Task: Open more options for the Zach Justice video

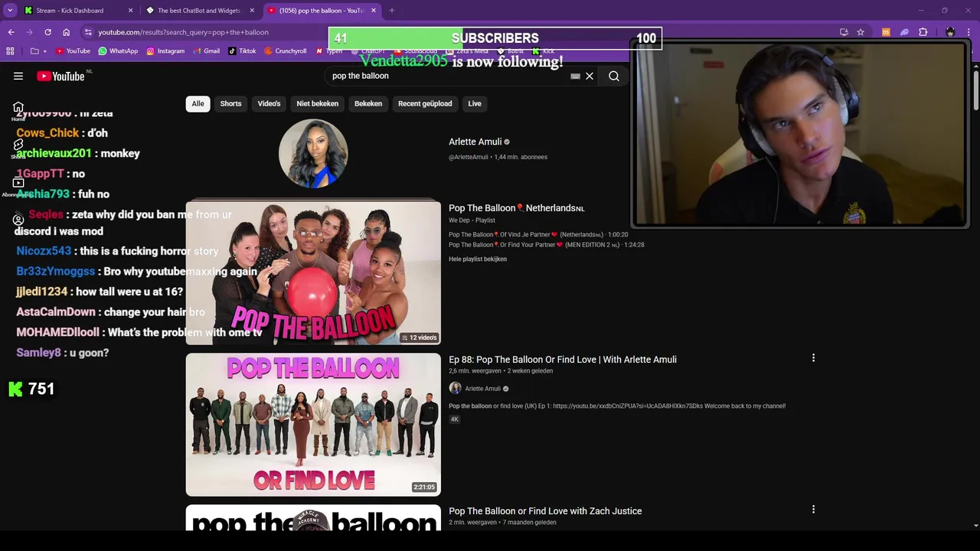Action: [813, 509]
